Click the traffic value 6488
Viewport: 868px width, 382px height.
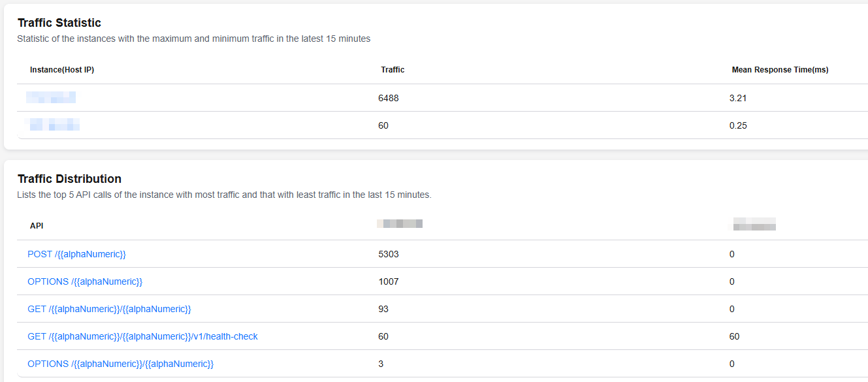(388, 98)
